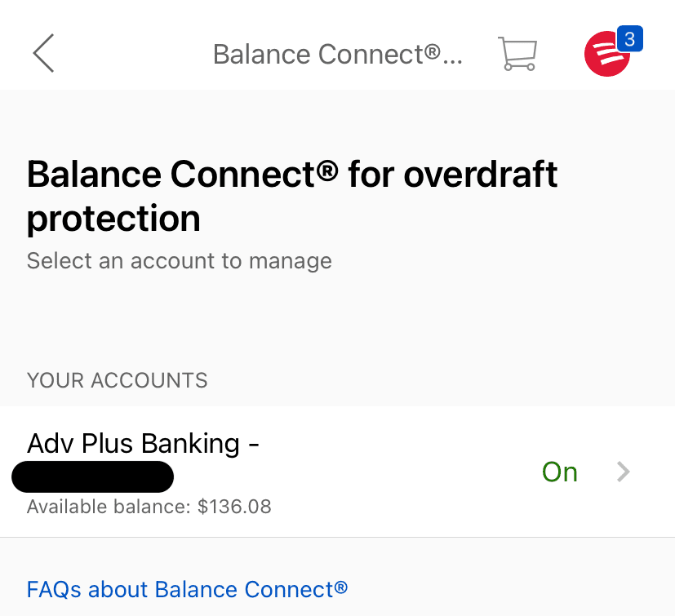The image size is (675, 616).
Task: Disable overdraft protection on Adv Plus Banking
Action: [x=559, y=472]
